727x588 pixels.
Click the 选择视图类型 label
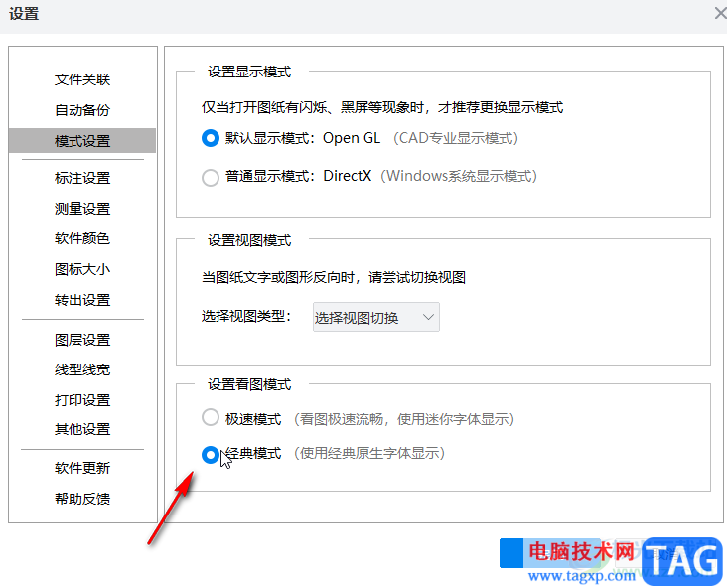click(246, 316)
